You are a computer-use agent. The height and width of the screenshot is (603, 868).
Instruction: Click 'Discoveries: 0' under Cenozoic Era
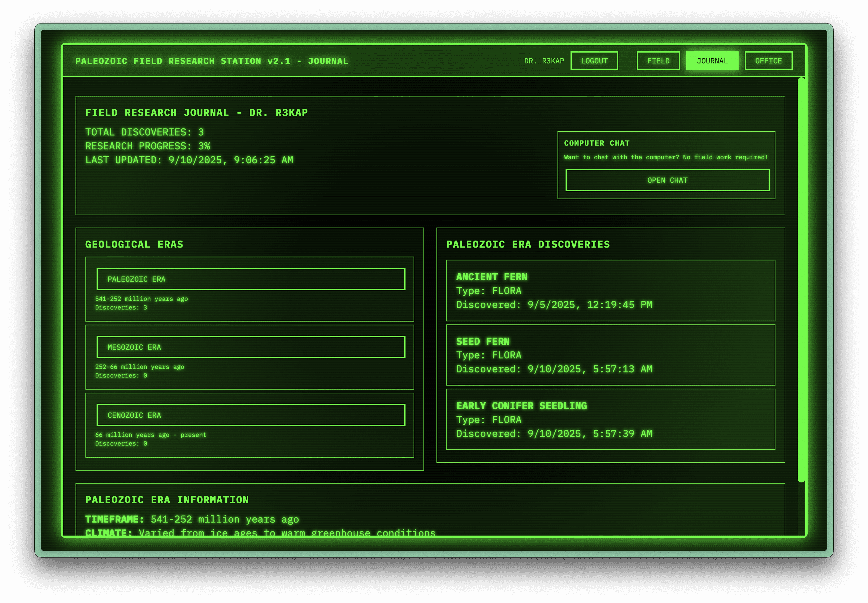tap(121, 443)
